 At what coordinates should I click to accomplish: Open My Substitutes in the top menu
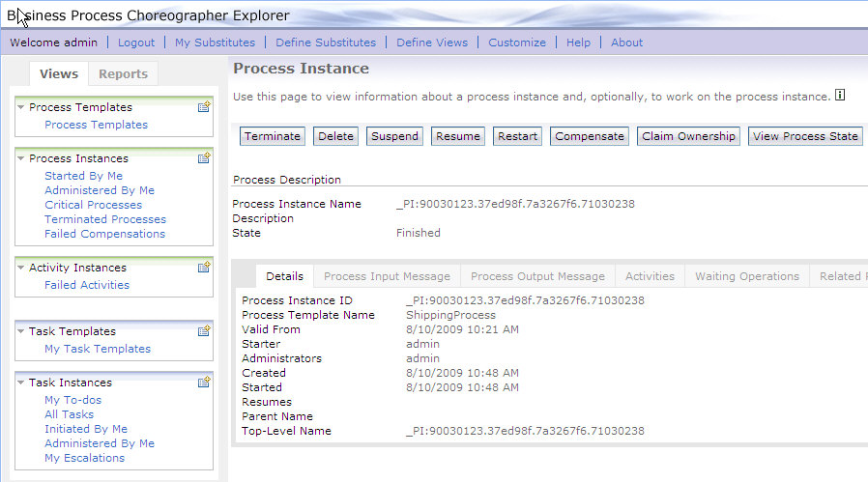pyautogui.click(x=215, y=43)
